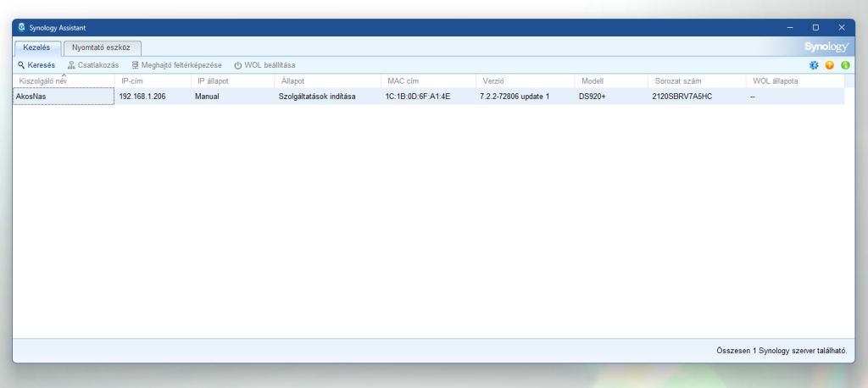Open the blue settings gear icon
The width and height of the screenshot is (868, 388).
pyautogui.click(x=815, y=65)
